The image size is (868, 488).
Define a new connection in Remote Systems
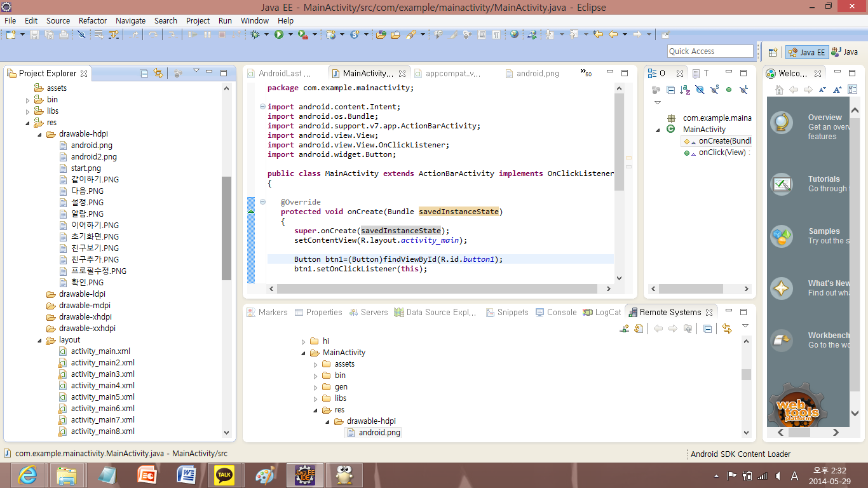pyautogui.click(x=625, y=329)
